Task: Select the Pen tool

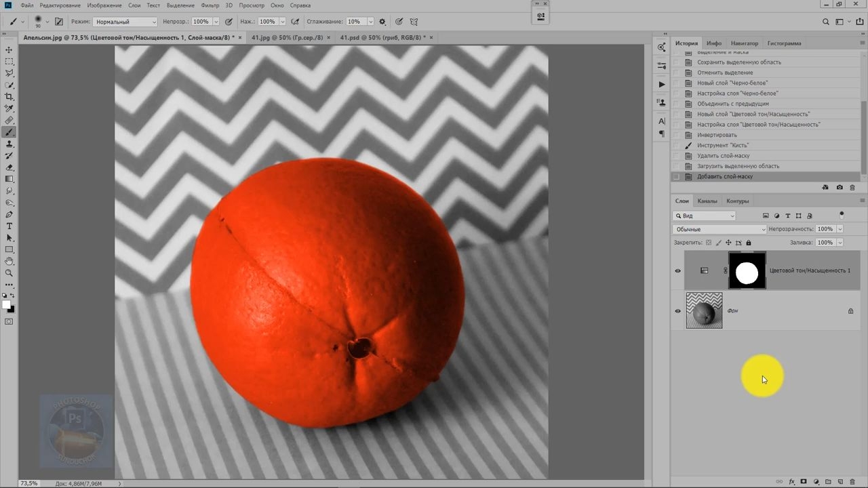Action: [x=9, y=214]
